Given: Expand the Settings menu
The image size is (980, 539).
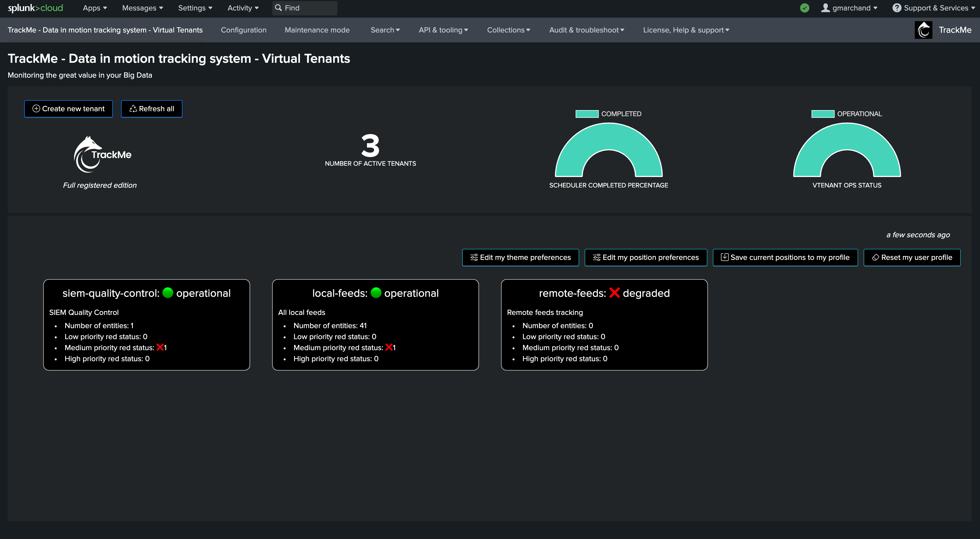Looking at the screenshot, I should click(195, 8).
